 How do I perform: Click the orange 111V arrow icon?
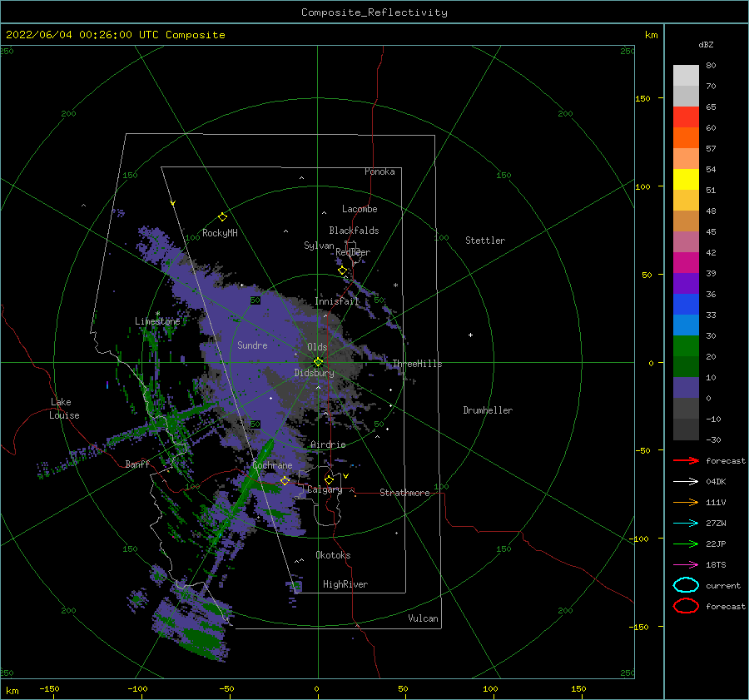click(686, 502)
